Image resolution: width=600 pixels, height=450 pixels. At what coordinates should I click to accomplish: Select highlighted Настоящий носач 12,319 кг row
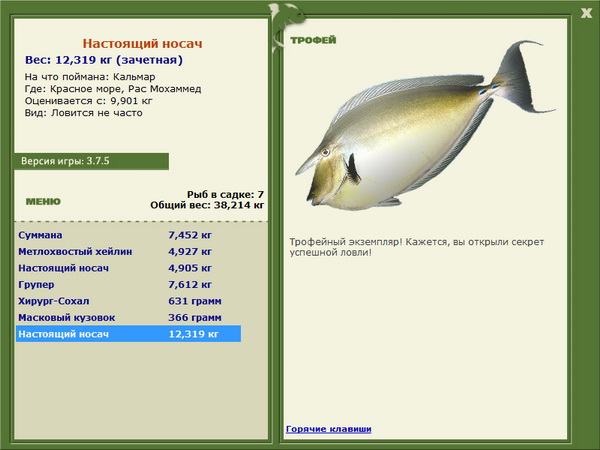pyautogui.click(x=128, y=334)
